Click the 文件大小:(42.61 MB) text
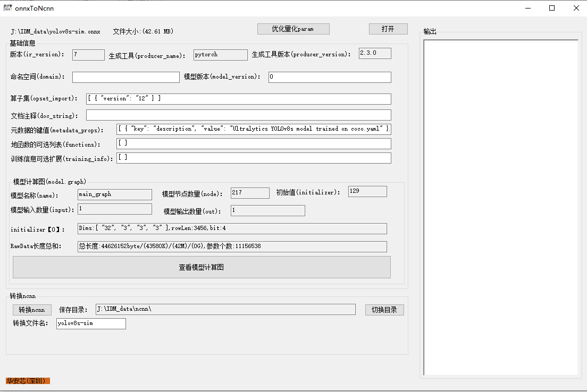This screenshot has height=392, width=587. (x=143, y=31)
